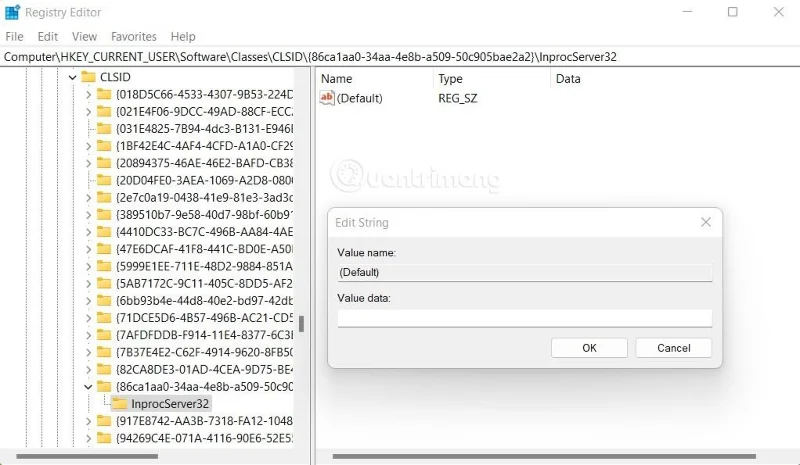Click folder icon of {018D5C66-4533 key
The width and height of the screenshot is (800, 465).
click(104, 94)
